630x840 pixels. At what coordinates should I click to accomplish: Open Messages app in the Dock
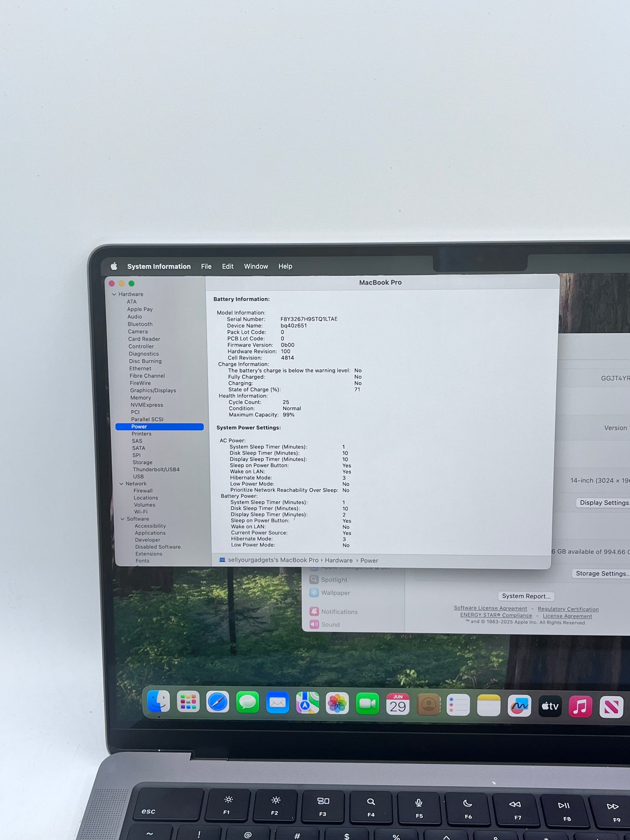(248, 703)
